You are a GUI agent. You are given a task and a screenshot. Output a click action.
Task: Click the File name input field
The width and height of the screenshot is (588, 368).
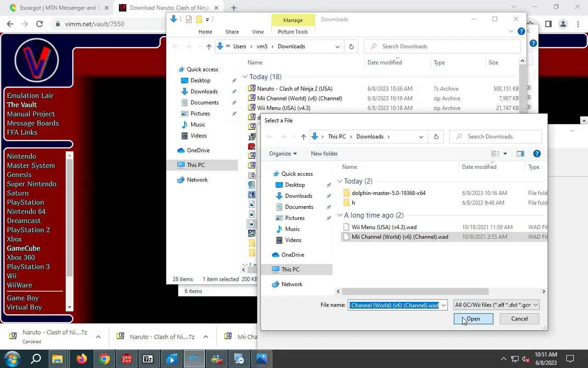pyautogui.click(x=394, y=305)
